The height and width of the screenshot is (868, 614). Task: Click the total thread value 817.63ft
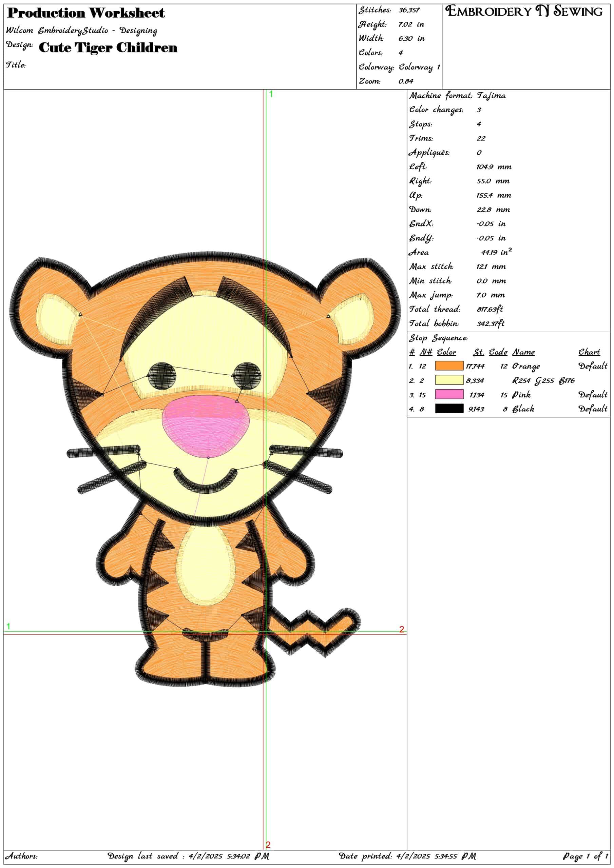click(x=490, y=309)
